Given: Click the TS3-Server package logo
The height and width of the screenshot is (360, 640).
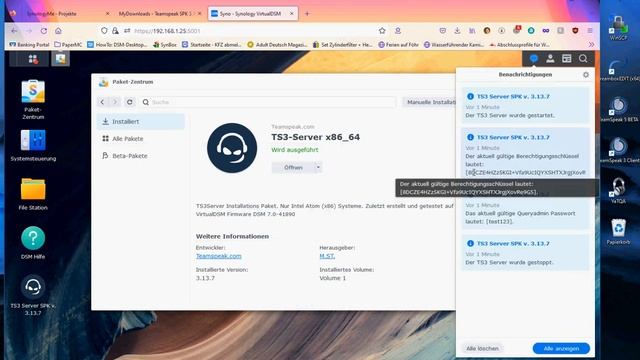Looking at the screenshot, I should point(232,148).
